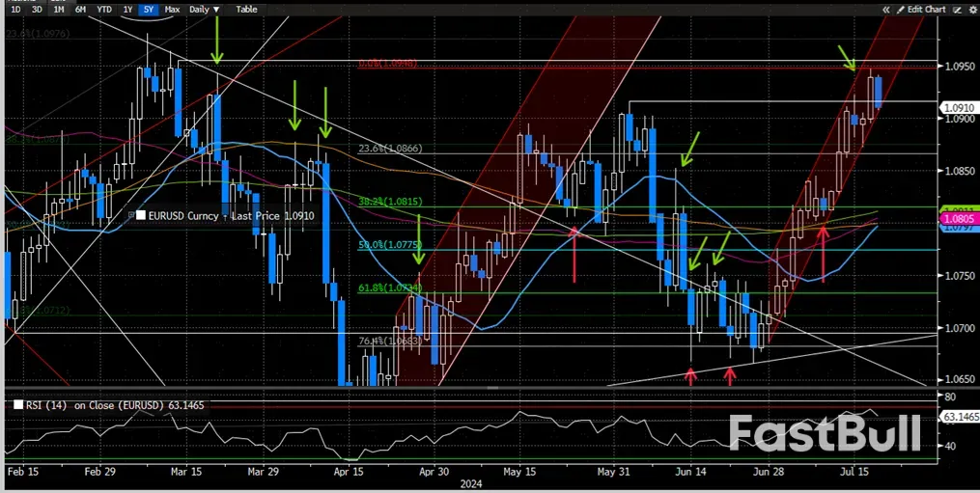The width and height of the screenshot is (980, 493).
Task: Select the green down arrow above the April 30 candle
Action: pos(418,246)
